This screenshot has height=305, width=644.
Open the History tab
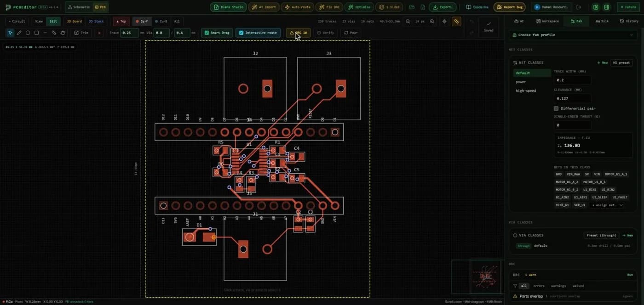click(x=628, y=21)
